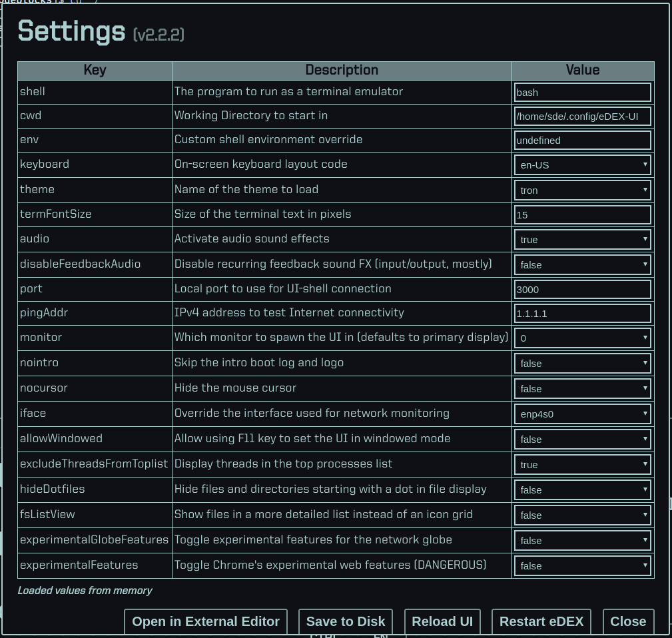Viewport: 672px width, 638px height.
Task: Enable the allowWindowed F11 mode option
Action: [582, 439]
